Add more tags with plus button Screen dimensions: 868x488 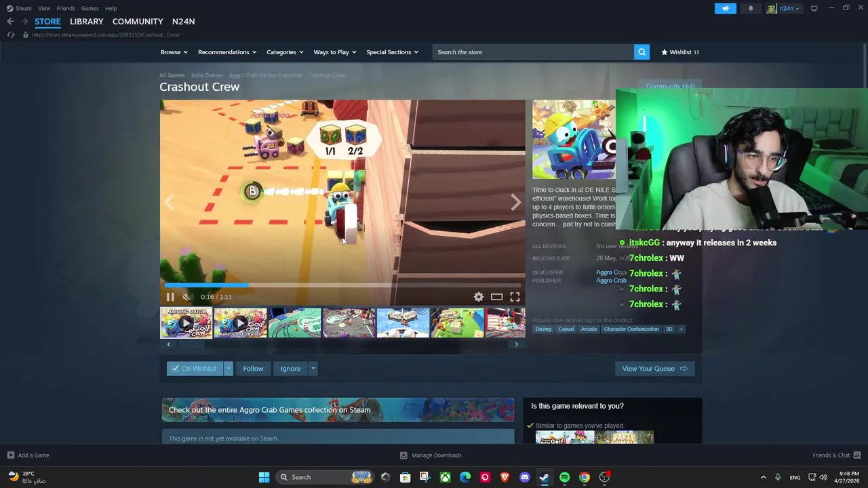coord(681,329)
